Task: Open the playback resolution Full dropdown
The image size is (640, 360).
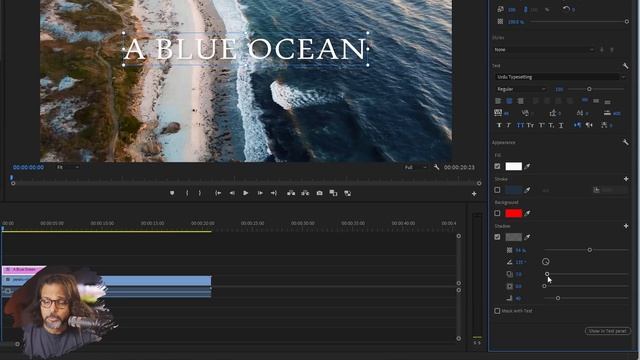Action: (416, 167)
